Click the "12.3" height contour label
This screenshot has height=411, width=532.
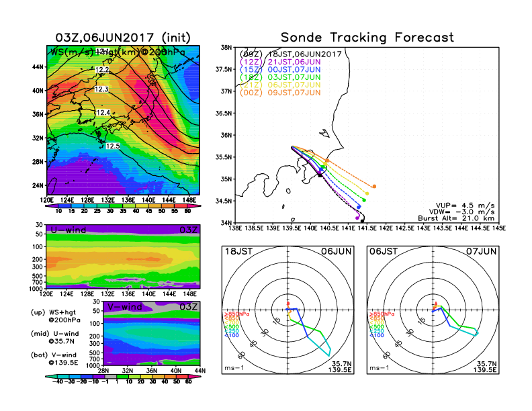(x=101, y=89)
